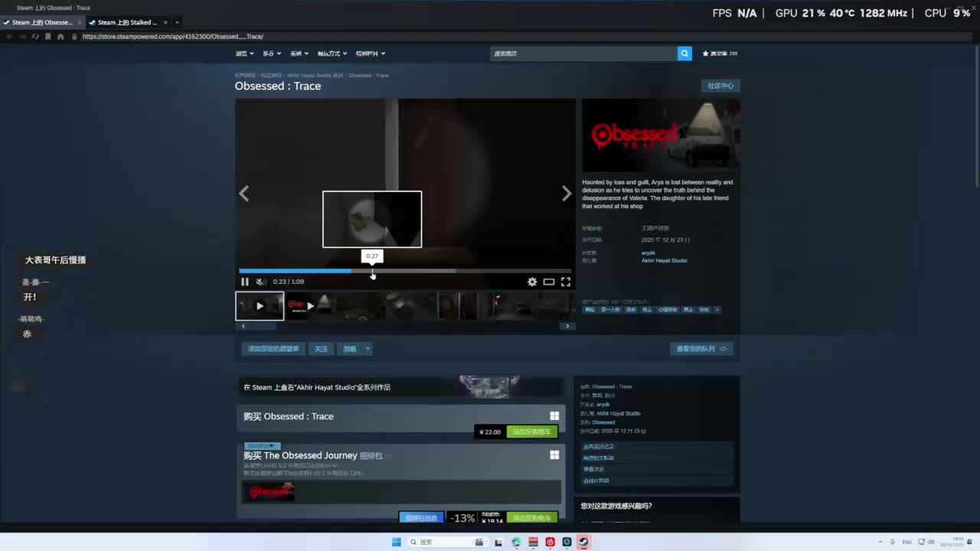This screenshot has width=980, height=551.
Task: Go to the previous media item arrow
Action: point(244,194)
